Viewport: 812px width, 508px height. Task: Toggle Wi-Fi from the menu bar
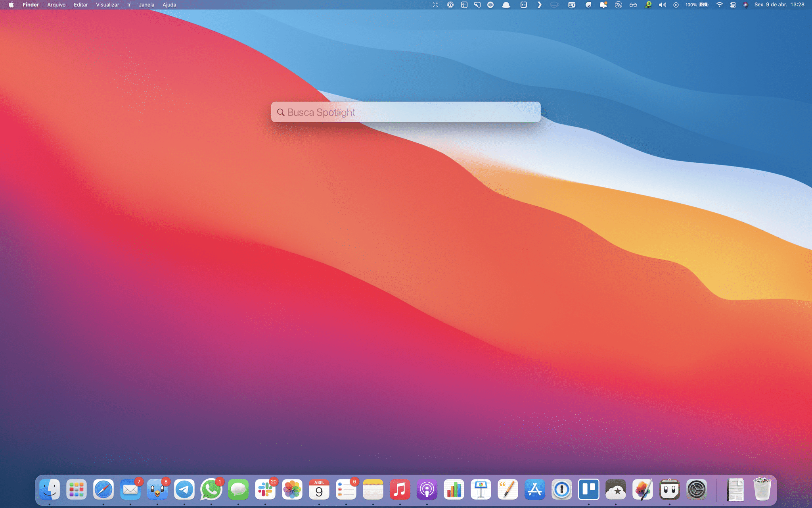point(720,5)
